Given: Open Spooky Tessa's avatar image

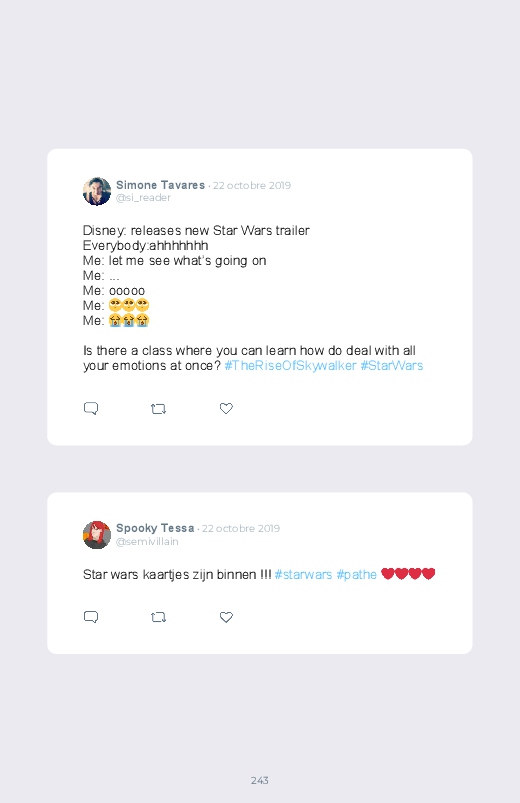Looking at the screenshot, I should click(97, 535).
